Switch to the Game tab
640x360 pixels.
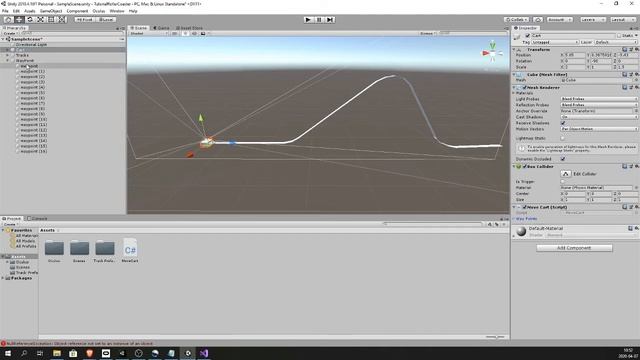coord(161,28)
